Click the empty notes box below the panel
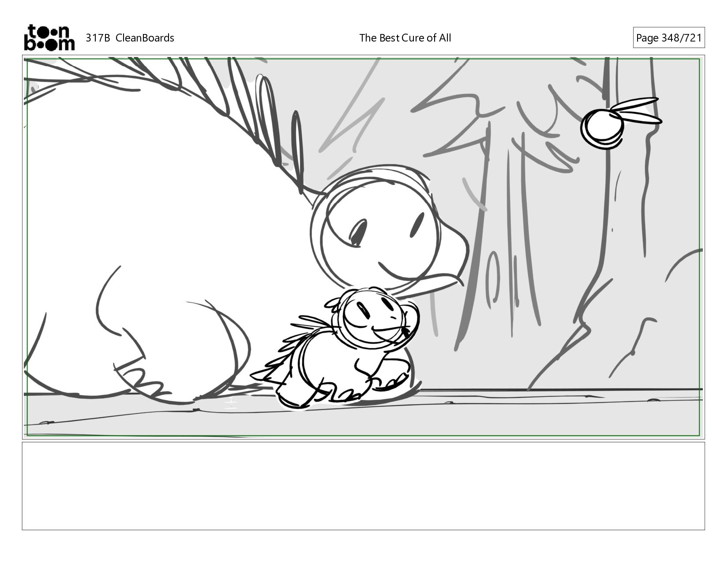 (x=364, y=486)
